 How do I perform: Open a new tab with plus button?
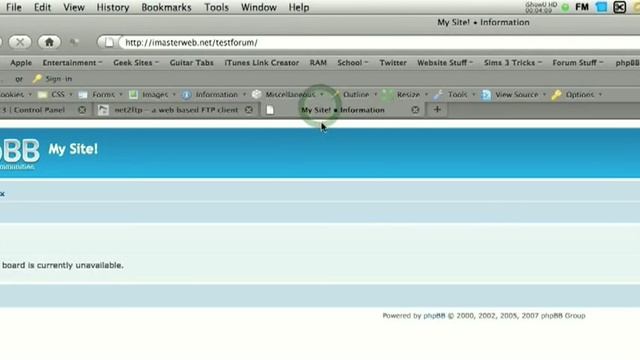tap(437, 109)
